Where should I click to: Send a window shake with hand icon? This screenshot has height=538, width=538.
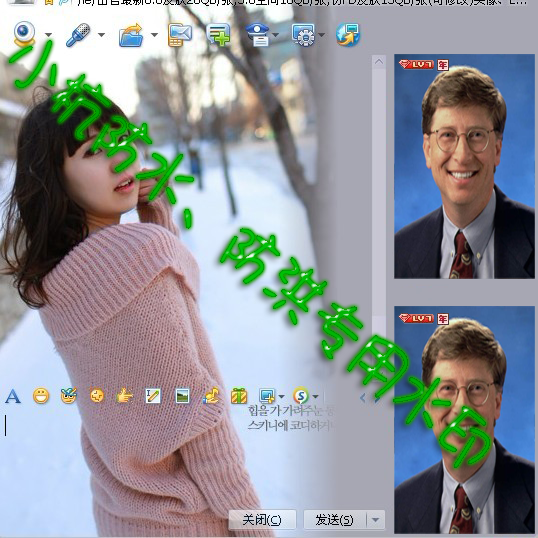pos(124,396)
